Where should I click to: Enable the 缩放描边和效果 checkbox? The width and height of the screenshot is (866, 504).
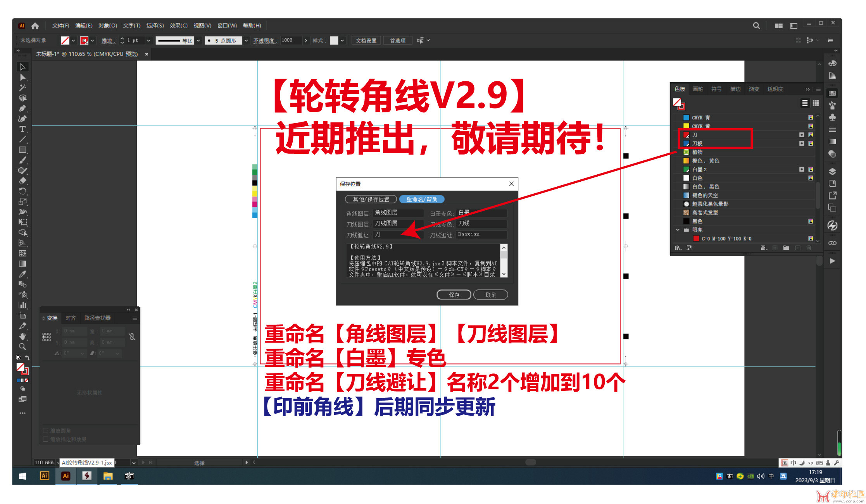(x=45, y=439)
